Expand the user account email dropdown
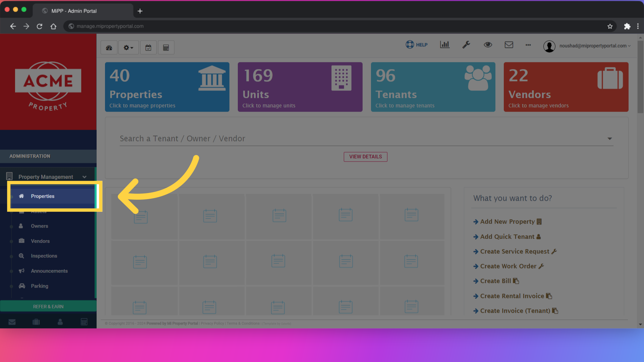Image resolution: width=644 pixels, height=362 pixels. pyautogui.click(x=594, y=46)
